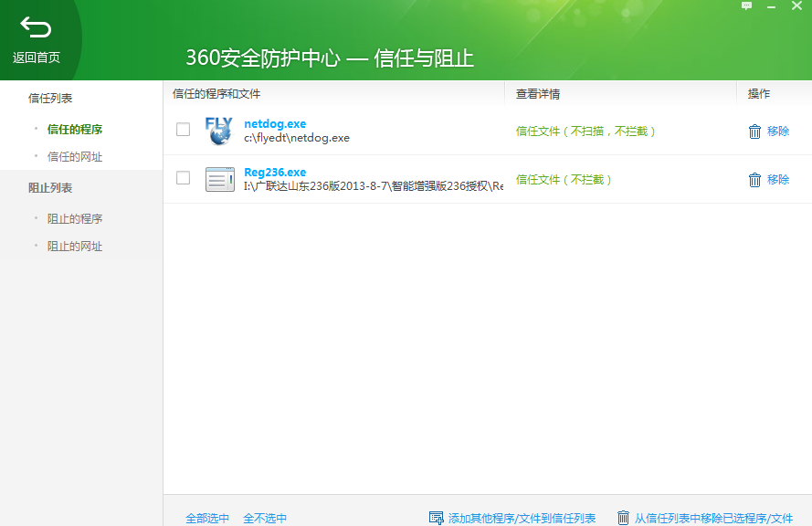Minimize the 360 window
Image resolution: width=812 pixels, height=526 pixels.
coord(771,6)
